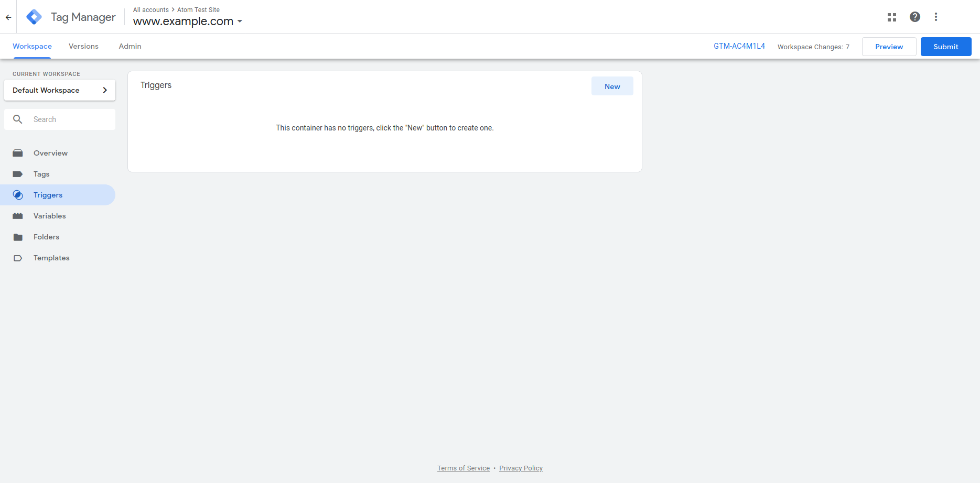Click the New trigger button

click(x=612, y=86)
